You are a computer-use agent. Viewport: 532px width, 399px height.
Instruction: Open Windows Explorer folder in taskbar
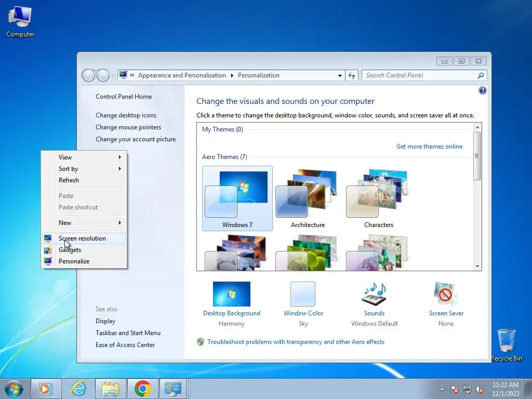point(111,389)
